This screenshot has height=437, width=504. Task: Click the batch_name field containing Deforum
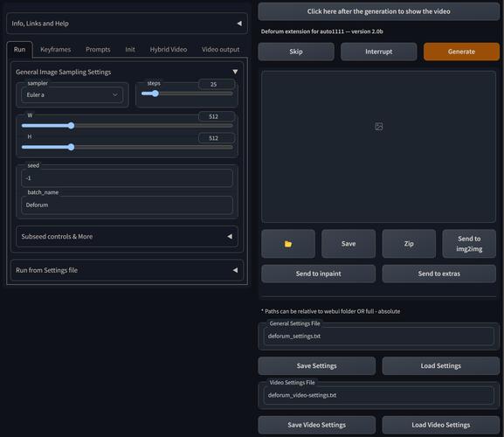127,205
